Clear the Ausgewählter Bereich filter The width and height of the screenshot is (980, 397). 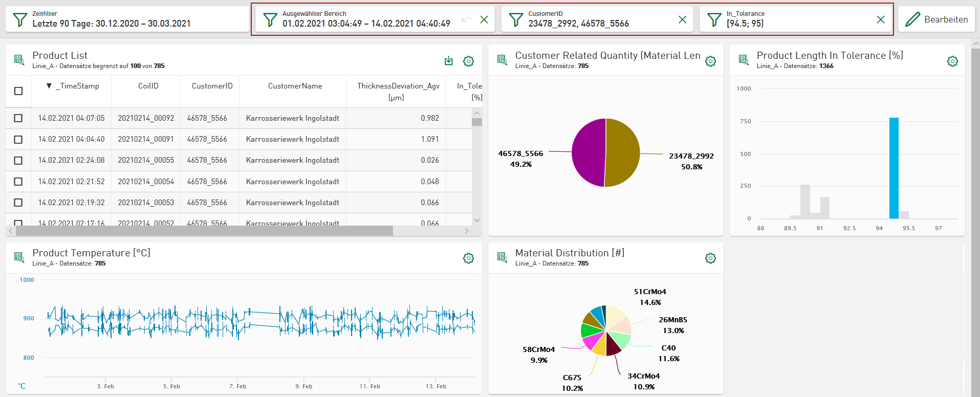[x=484, y=19]
